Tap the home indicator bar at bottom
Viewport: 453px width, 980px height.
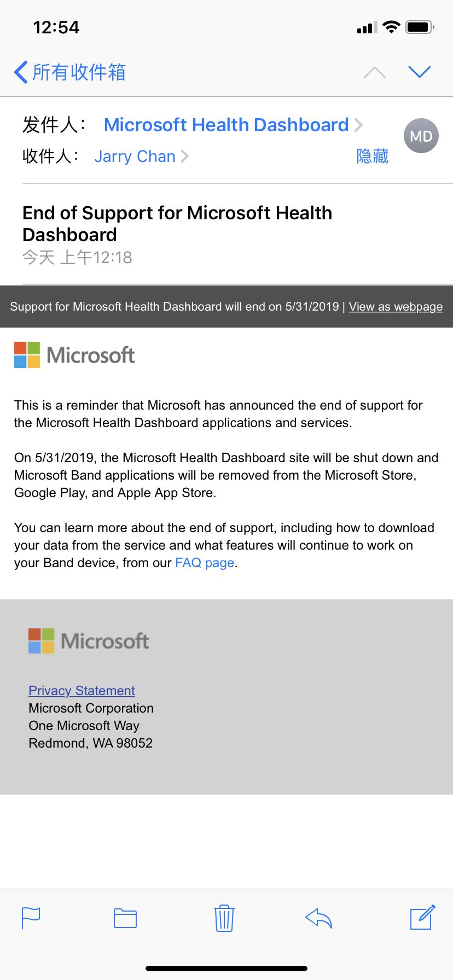tap(226, 969)
